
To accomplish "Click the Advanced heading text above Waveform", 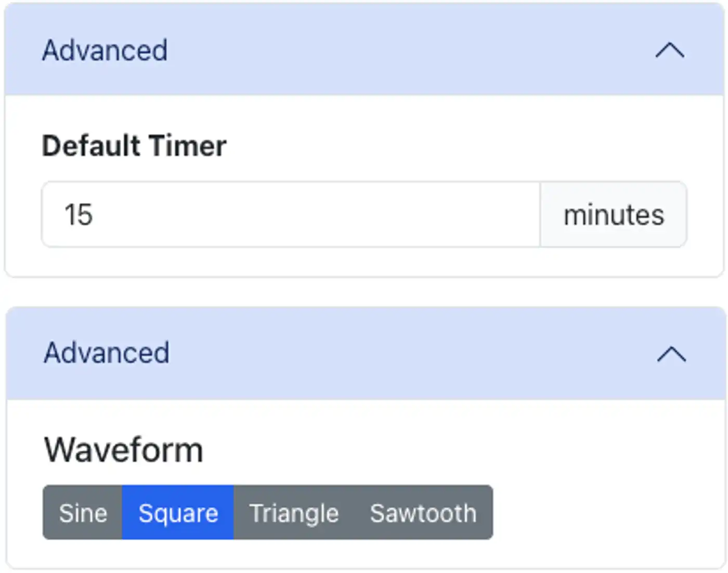I will point(107,353).
